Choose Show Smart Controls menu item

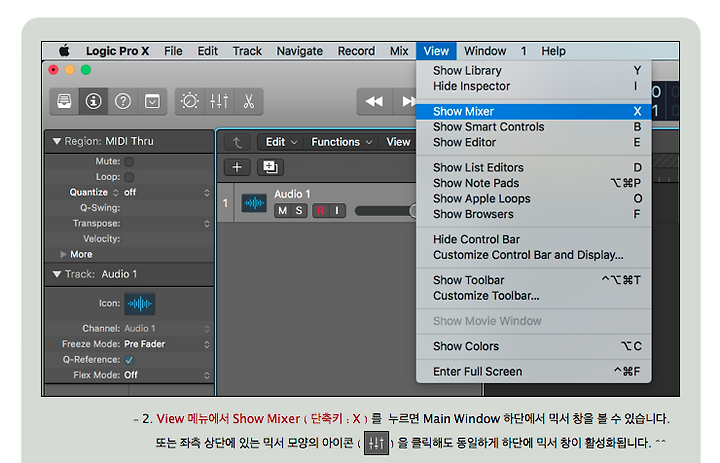534,127
